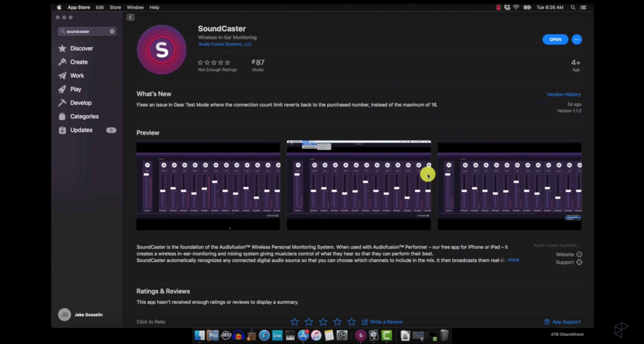Screen dimensions: 644x344
Task: Open the Store menu
Action: 115,7
